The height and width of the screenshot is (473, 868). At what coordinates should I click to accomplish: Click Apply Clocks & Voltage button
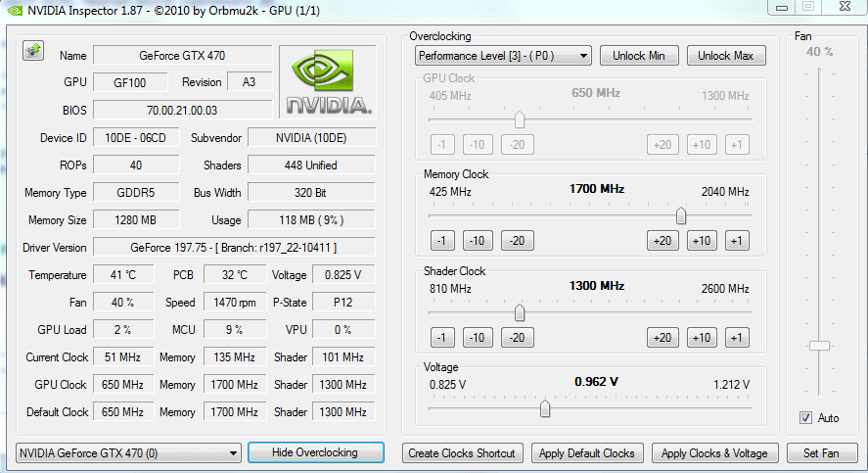click(x=714, y=453)
